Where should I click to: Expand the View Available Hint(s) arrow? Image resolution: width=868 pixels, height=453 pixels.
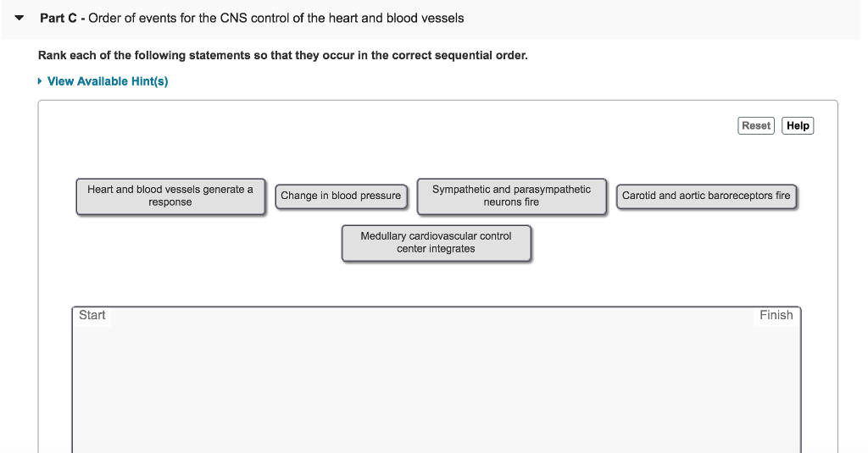[40, 81]
